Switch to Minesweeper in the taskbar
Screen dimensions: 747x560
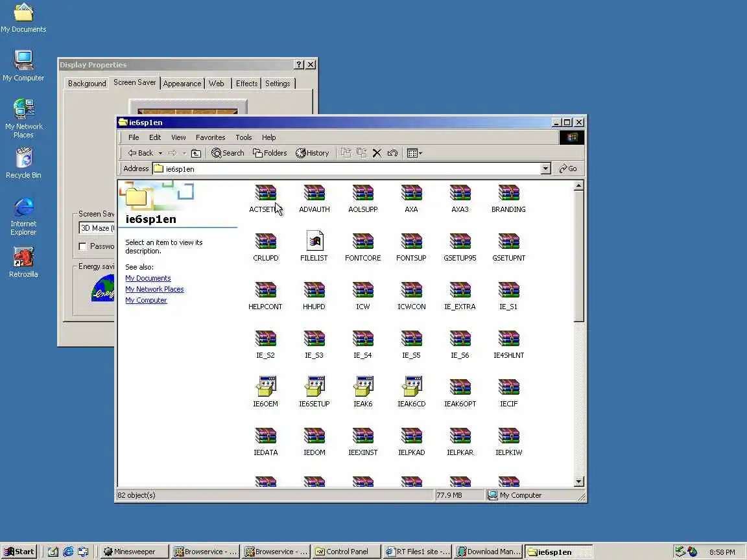click(135, 552)
